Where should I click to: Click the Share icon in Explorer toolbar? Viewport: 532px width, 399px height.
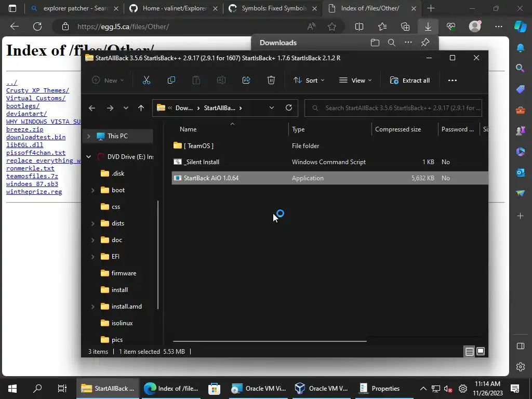point(246,81)
